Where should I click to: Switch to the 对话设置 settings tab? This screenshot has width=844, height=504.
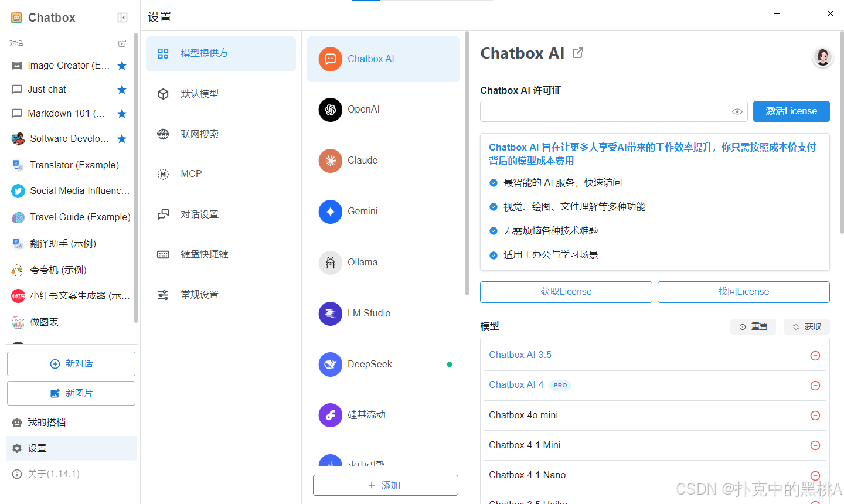[x=221, y=214]
